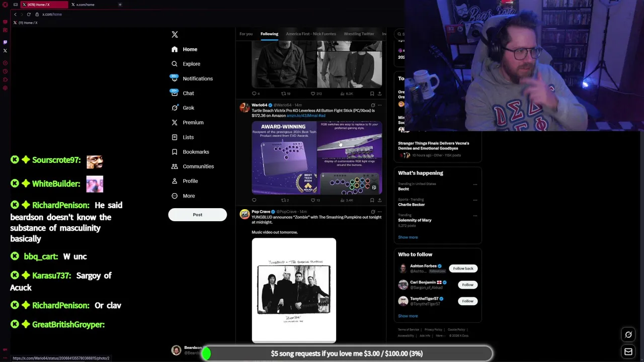Open more options on Pop Crave post
The height and width of the screenshot is (362, 644).
click(379, 212)
